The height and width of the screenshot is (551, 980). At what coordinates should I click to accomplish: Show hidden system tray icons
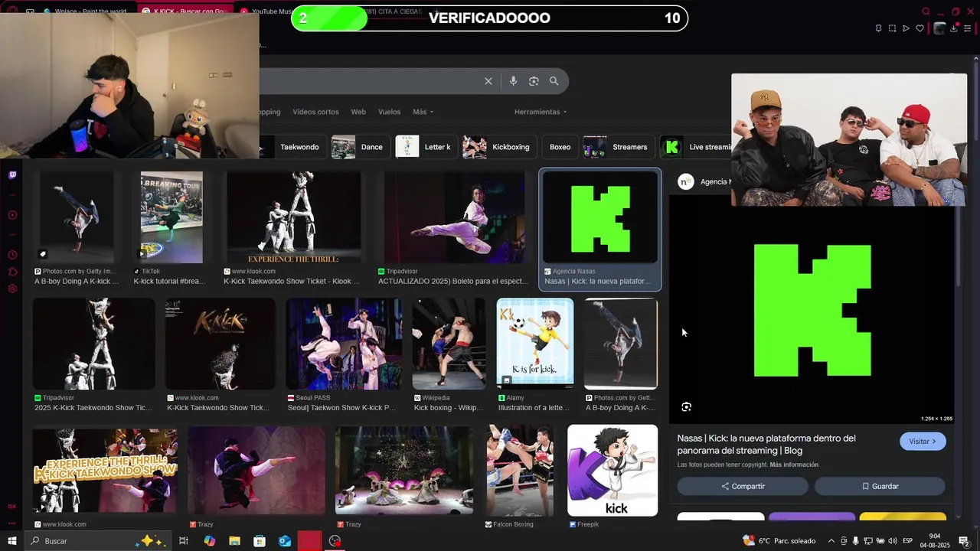point(831,541)
